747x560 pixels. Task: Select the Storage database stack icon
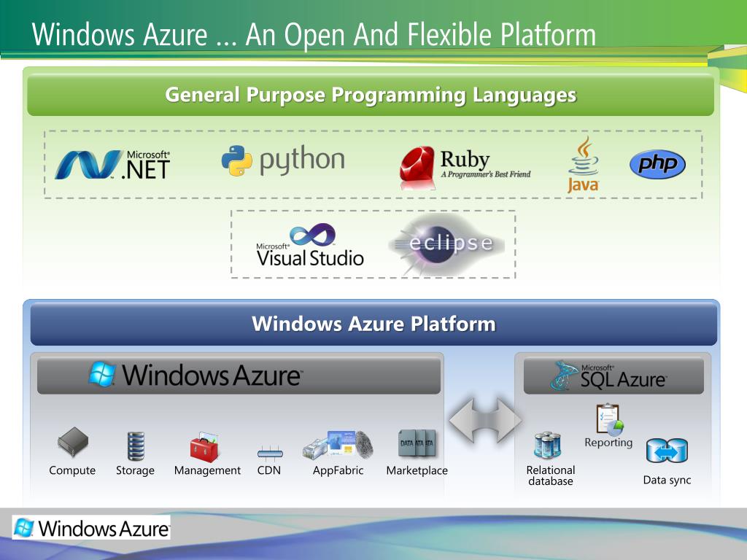tap(136, 446)
